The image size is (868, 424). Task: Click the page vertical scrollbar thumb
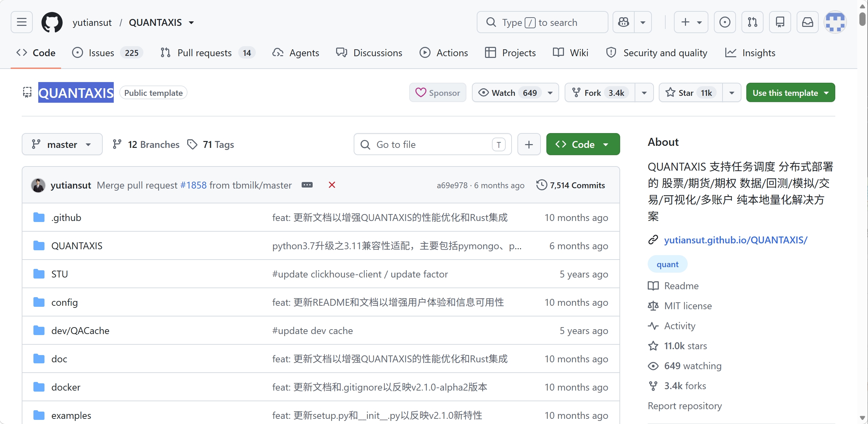tap(862, 19)
